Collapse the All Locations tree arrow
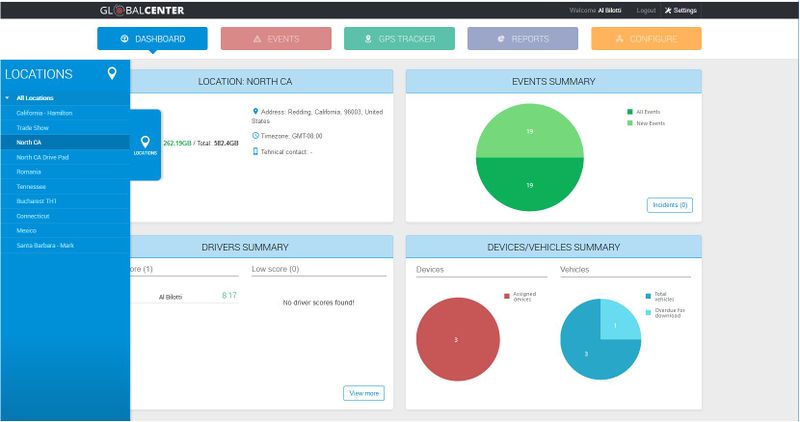This screenshot has width=800, height=422. pos(8,98)
